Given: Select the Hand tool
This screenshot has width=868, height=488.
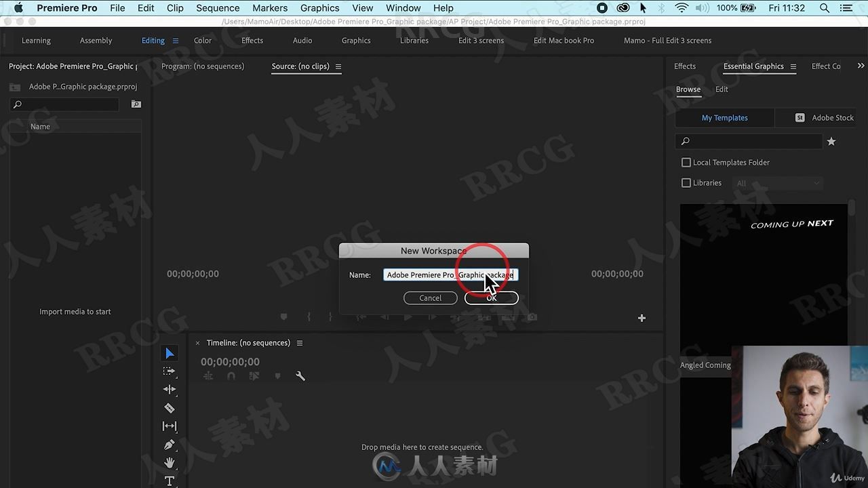Looking at the screenshot, I should click(170, 463).
